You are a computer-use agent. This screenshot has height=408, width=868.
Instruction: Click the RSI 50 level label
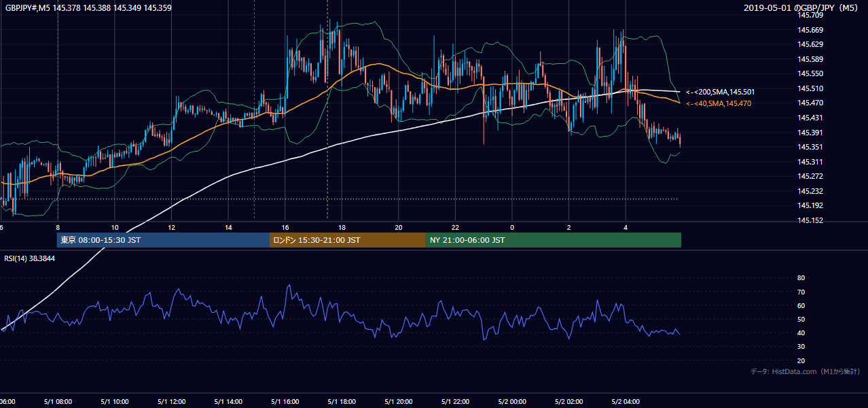(x=801, y=319)
